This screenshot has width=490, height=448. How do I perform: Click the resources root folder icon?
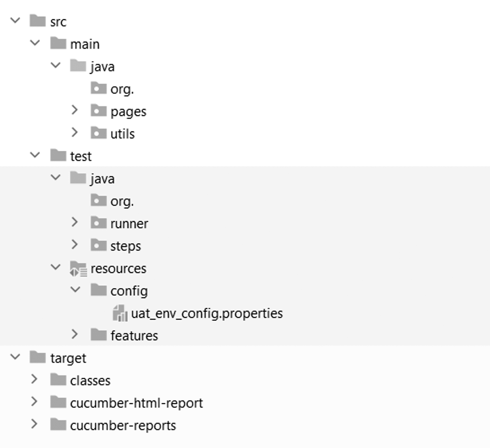click(x=78, y=269)
